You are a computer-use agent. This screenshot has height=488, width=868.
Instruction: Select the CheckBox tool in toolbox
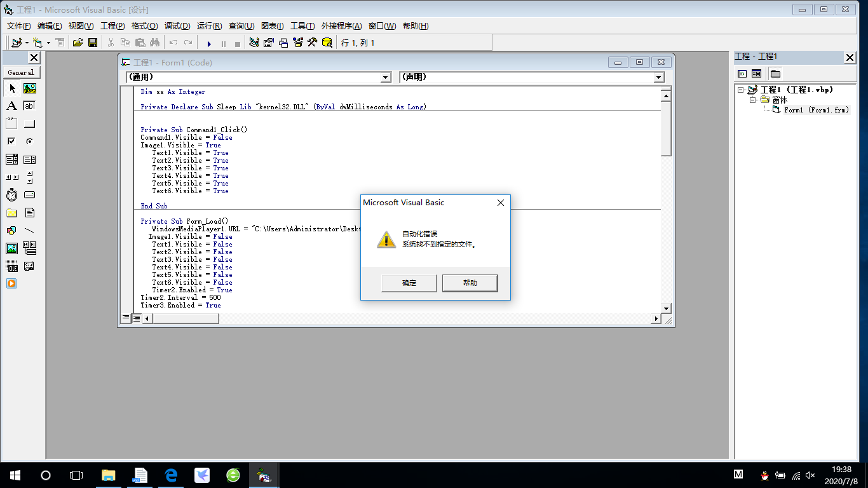12,141
